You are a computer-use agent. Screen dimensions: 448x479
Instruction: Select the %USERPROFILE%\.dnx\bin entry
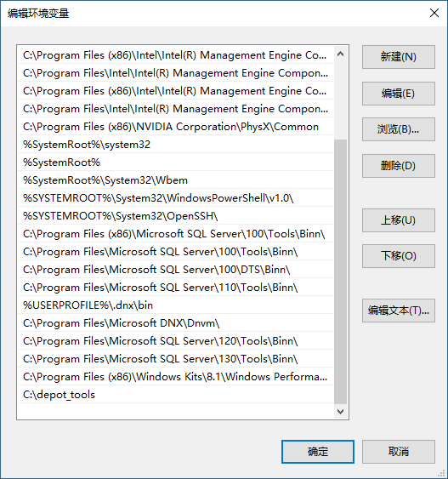point(175,305)
